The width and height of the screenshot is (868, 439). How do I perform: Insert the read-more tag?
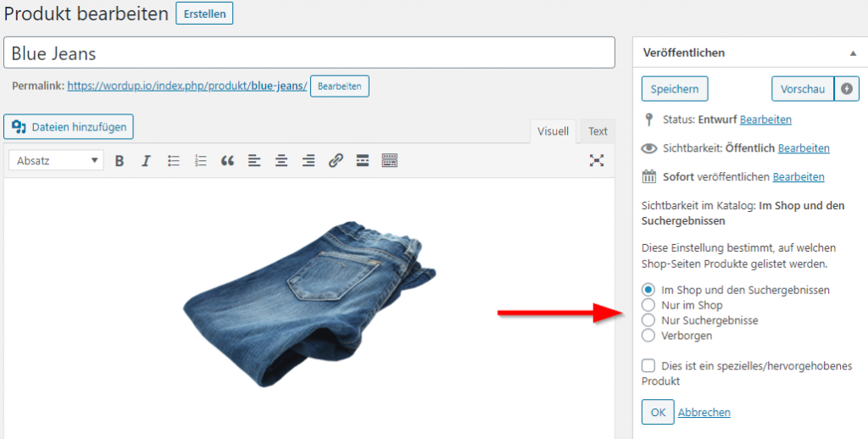pyautogui.click(x=363, y=160)
